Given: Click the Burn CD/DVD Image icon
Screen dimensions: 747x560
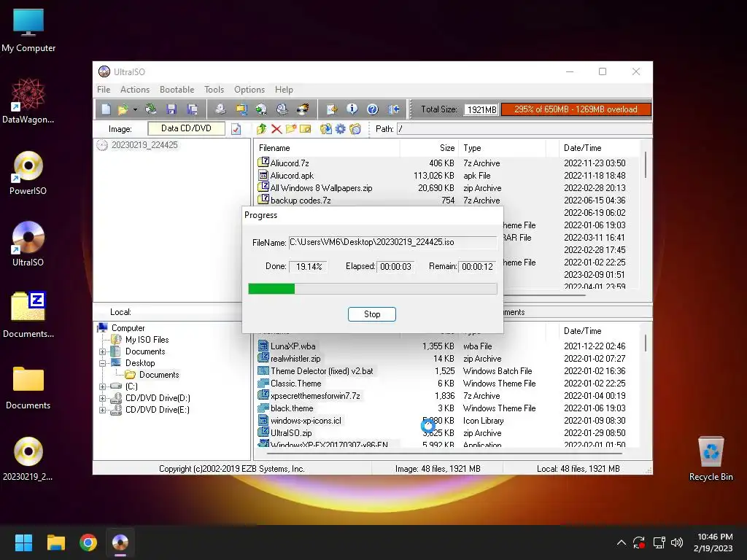Looking at the screenshot, I should (303, 109).
